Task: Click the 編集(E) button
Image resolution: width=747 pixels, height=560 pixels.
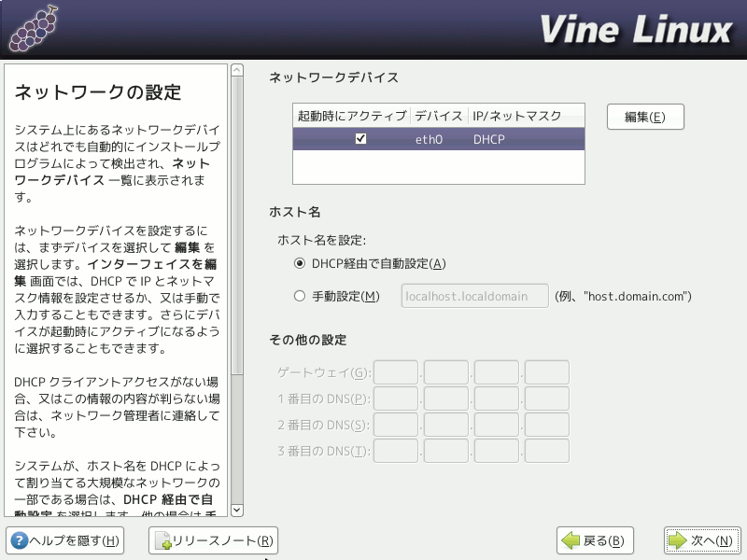Action: coord(645,117)
